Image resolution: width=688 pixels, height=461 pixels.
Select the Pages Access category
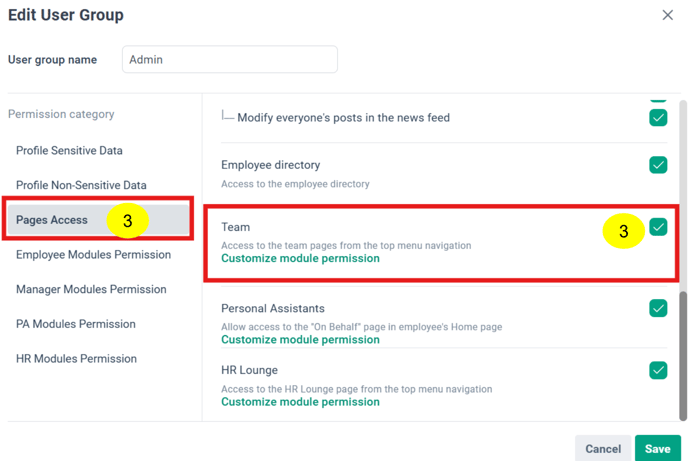99,220
